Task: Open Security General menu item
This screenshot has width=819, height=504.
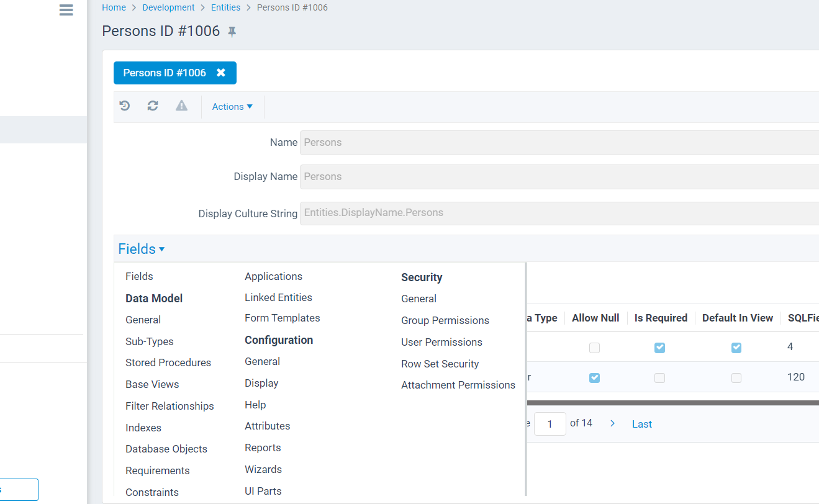Action: [419, 299]
